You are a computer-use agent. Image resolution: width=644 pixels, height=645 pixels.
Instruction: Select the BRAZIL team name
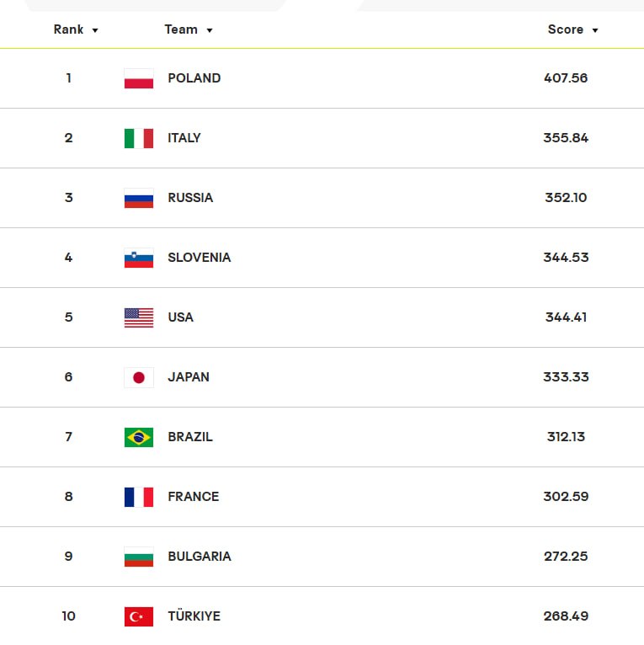[190, 436]
